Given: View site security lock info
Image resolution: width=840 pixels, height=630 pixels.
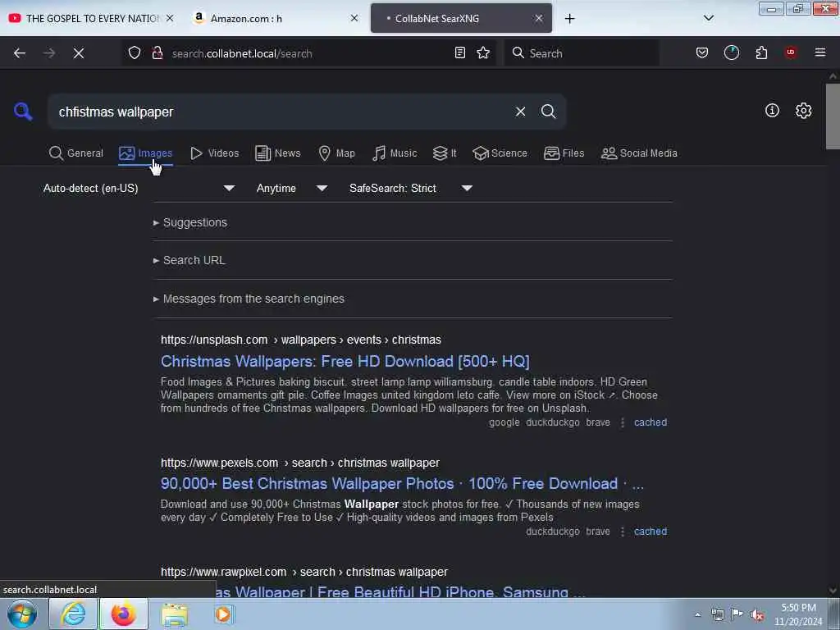Looking at the screenshot, I should pos(157,52).
